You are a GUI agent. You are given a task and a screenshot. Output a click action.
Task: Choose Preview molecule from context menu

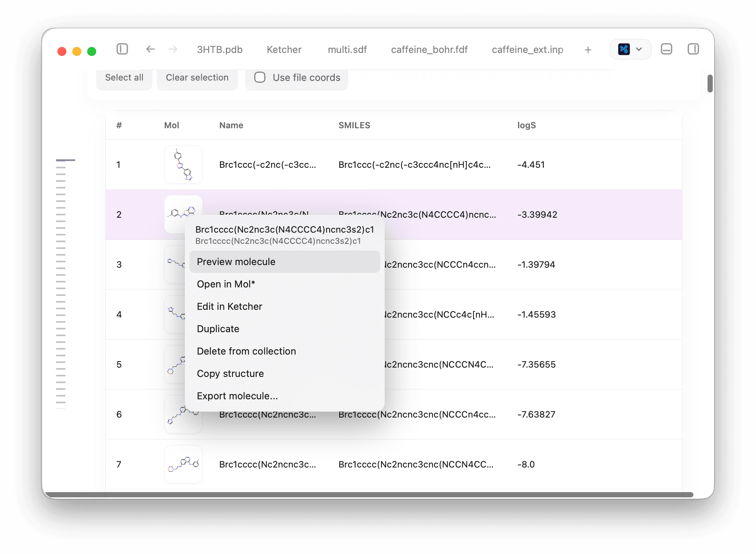coord(284,262)
